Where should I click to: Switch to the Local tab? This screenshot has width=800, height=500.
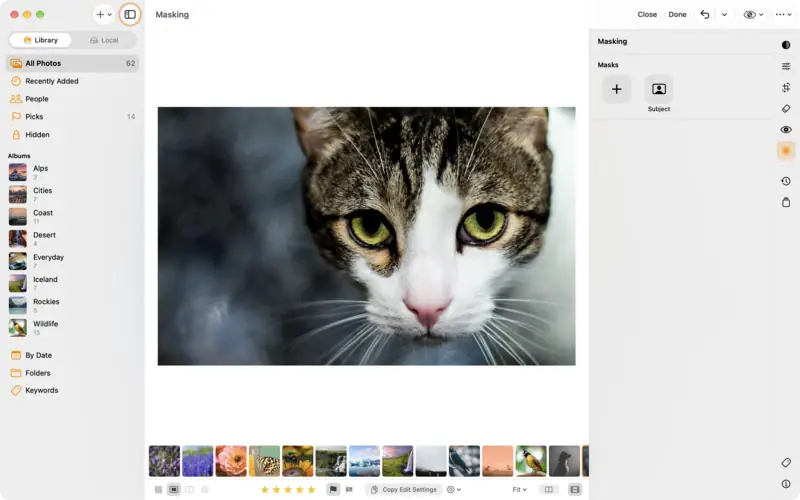(x=104, y=40)
